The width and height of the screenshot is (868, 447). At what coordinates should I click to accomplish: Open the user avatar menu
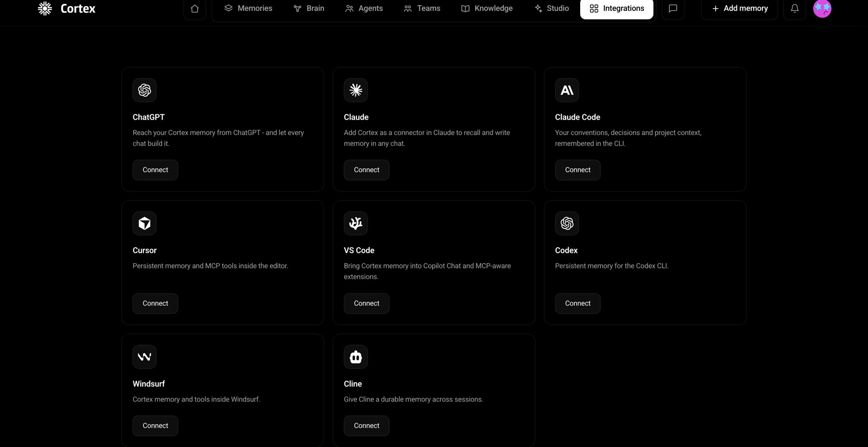coord(822,9)
